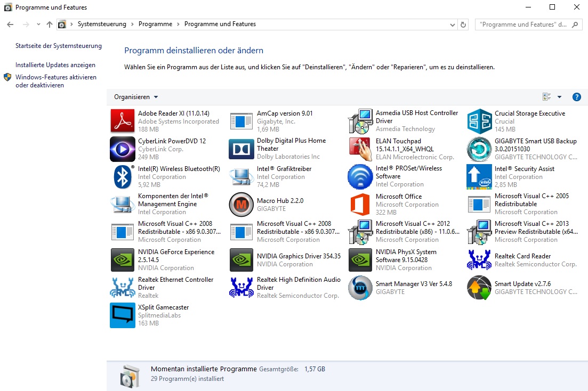Expand the chevron after Programme breadcrumb
The image size is (588, 391).
(x=178, y=24)
